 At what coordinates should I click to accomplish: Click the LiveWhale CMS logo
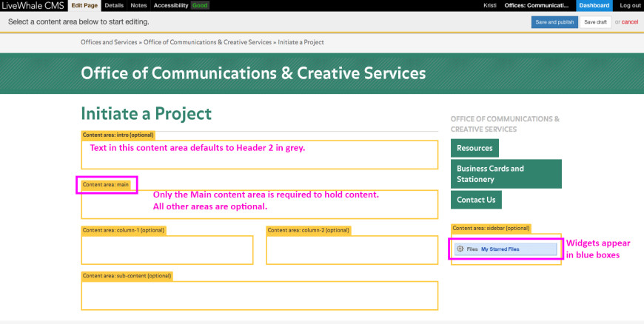(x=33, y=5)
